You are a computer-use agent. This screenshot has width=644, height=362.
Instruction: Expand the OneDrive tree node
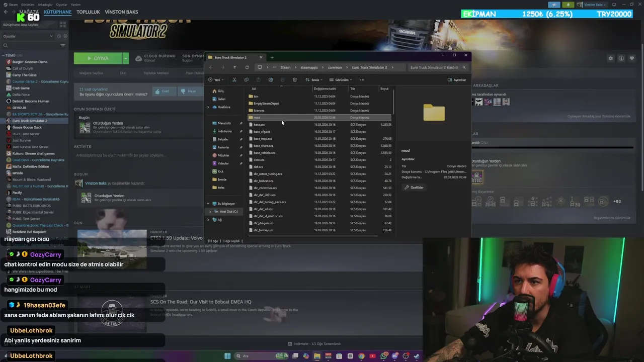[208, 107]
